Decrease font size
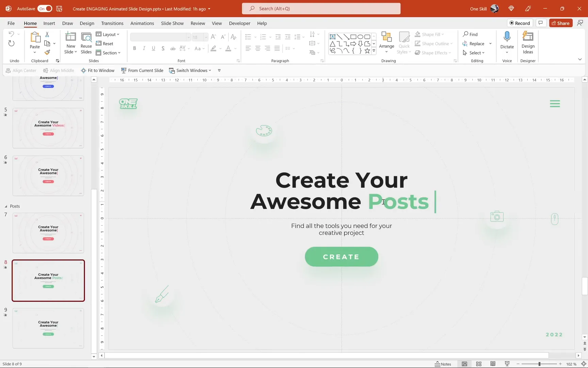 click(x=223, y=37)
